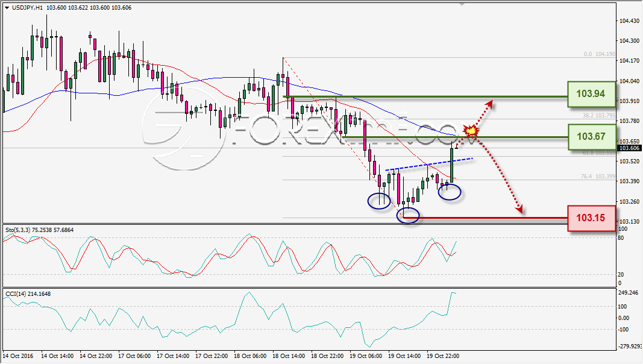The width and height of the screenshot is (643, 364).
Task: Click the 76.4 Fibonacci level label
Action: tap(598, 176)
